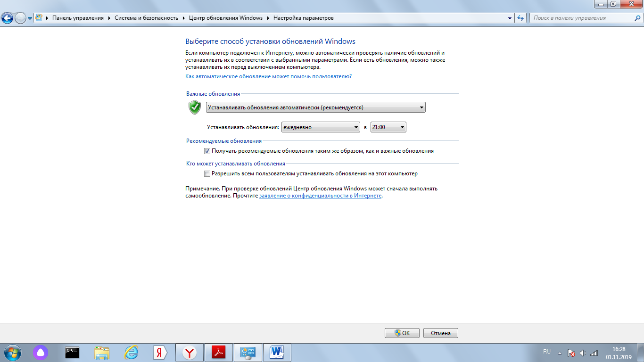Open Yandex search icon in taskbar
The image size is (644, 362).
[x=160, y=352]
